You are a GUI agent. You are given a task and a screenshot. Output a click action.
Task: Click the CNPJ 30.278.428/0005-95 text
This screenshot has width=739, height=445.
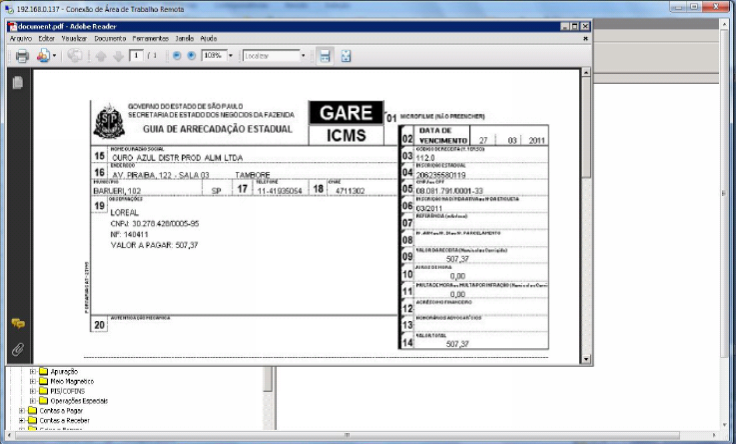click(155, 223)
